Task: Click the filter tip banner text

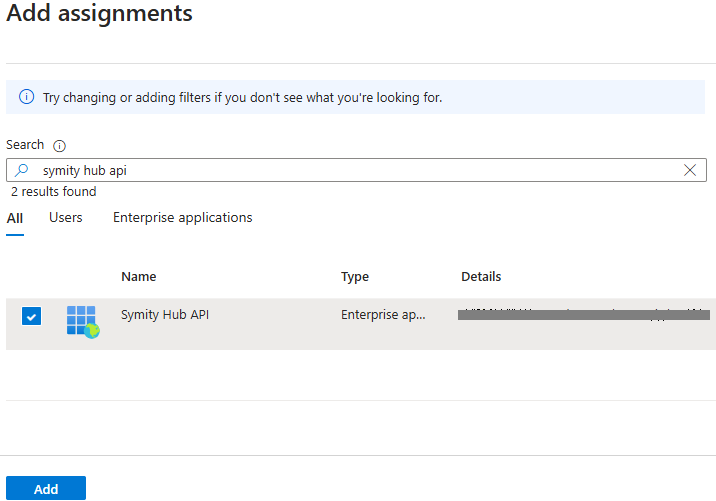Action: point(242,98)
